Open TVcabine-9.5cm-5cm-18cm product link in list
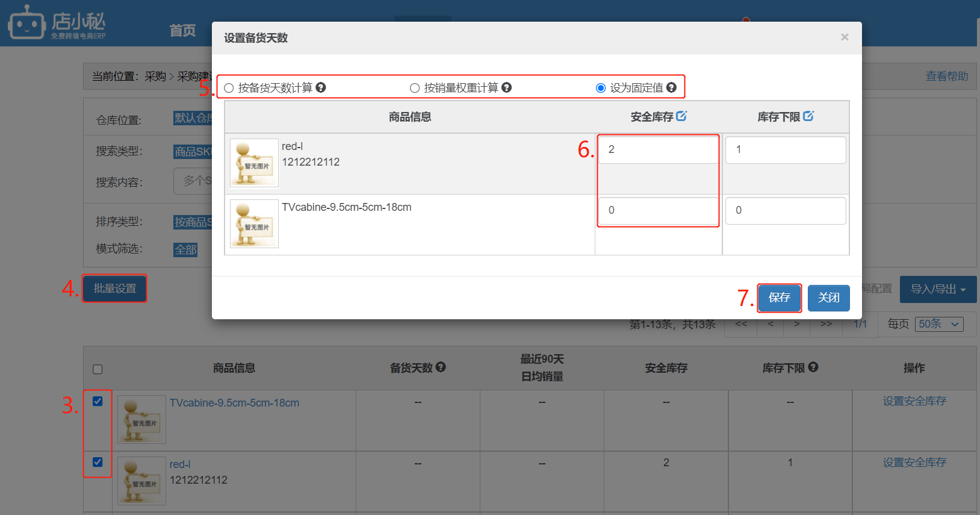 [x=234, y=403]
